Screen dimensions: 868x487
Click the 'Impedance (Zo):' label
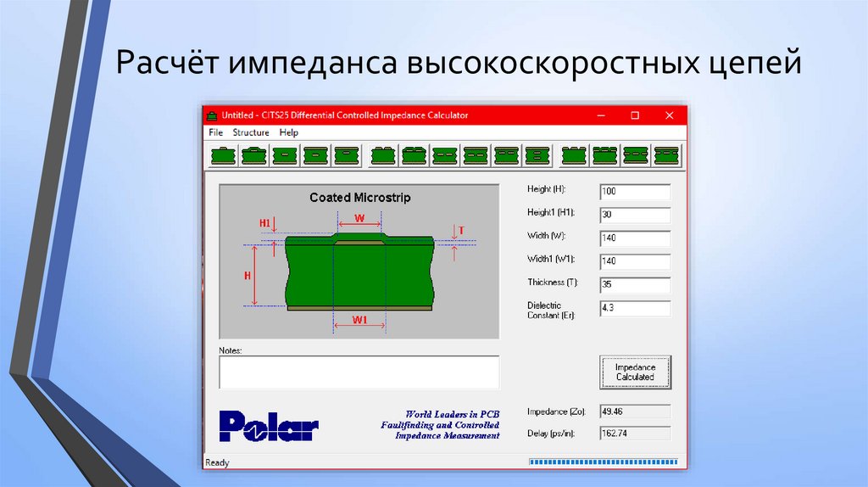(556, 411)
